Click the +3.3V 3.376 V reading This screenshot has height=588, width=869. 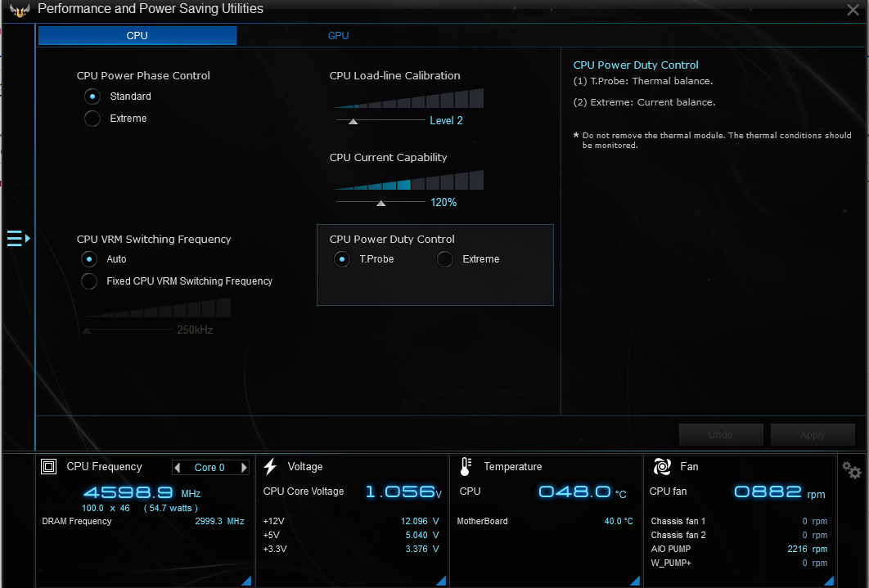(421, 549)
